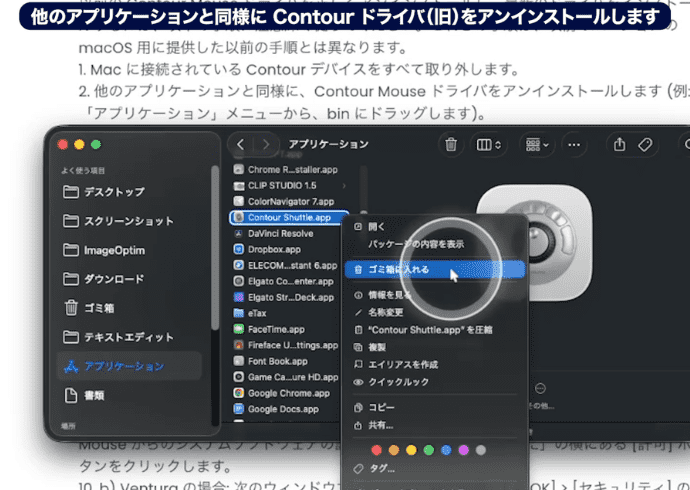
Task: Go back with the left chevron
Action: pos(241,144)
